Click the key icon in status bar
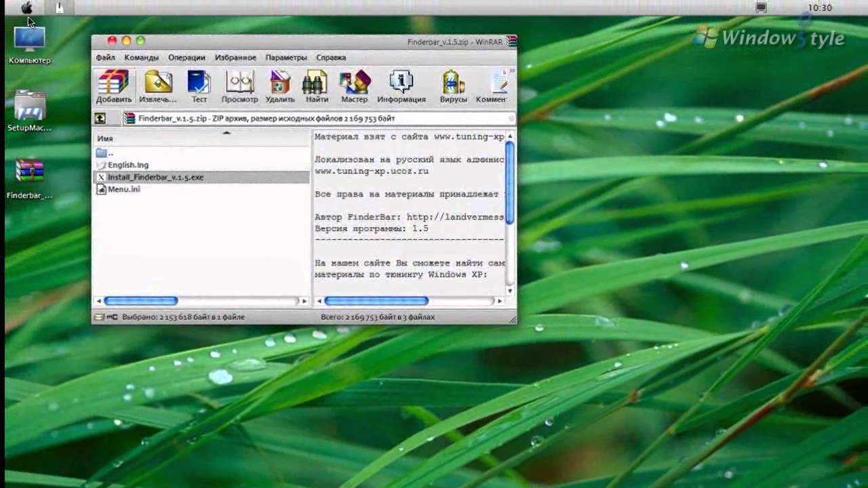Viewport: 868px width, 488px height. tap(113, 317)
